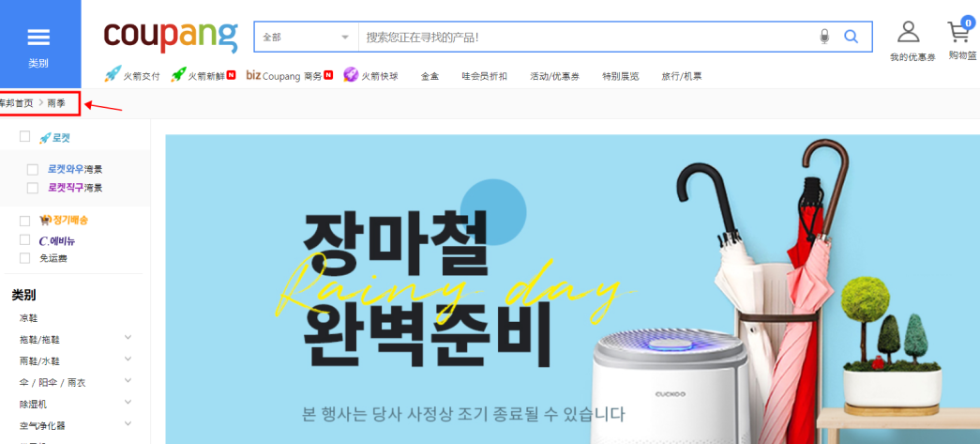Check the 로켓 filter checkbox
This screenshot has width=980, height=444.
[25, 136]
